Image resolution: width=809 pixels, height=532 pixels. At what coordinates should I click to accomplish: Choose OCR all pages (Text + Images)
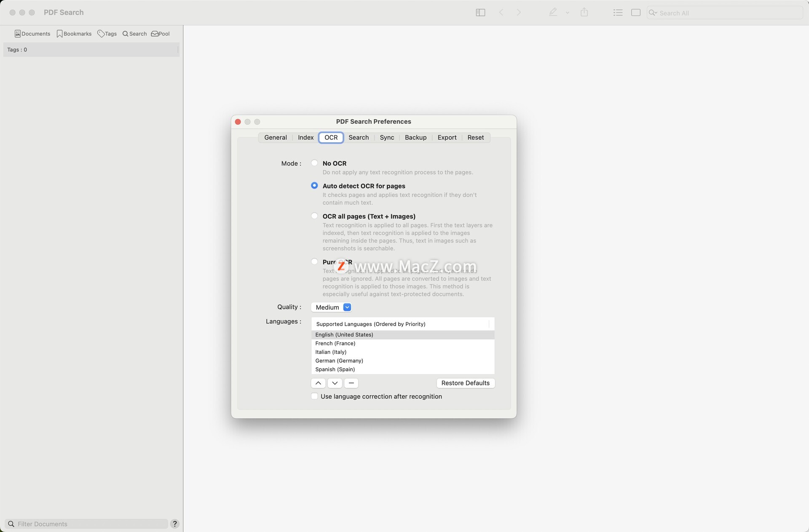pos(314,216)
